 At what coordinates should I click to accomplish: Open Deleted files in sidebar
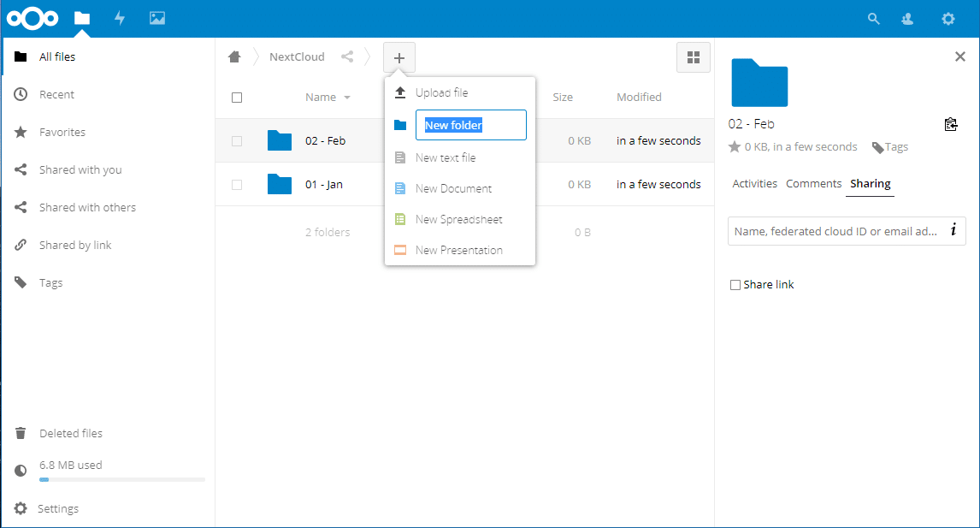click(71, 433)
